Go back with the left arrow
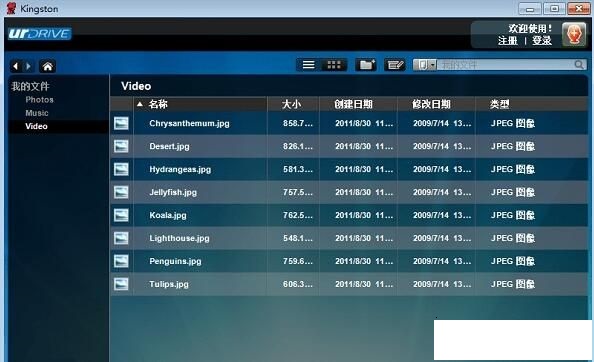 16,66
